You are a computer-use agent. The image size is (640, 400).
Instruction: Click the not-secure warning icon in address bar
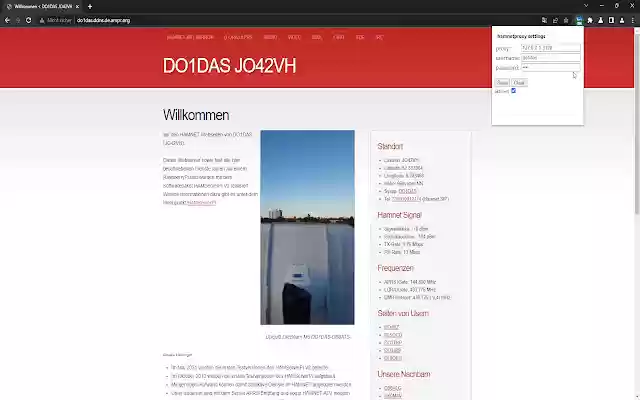coord(42,20)
